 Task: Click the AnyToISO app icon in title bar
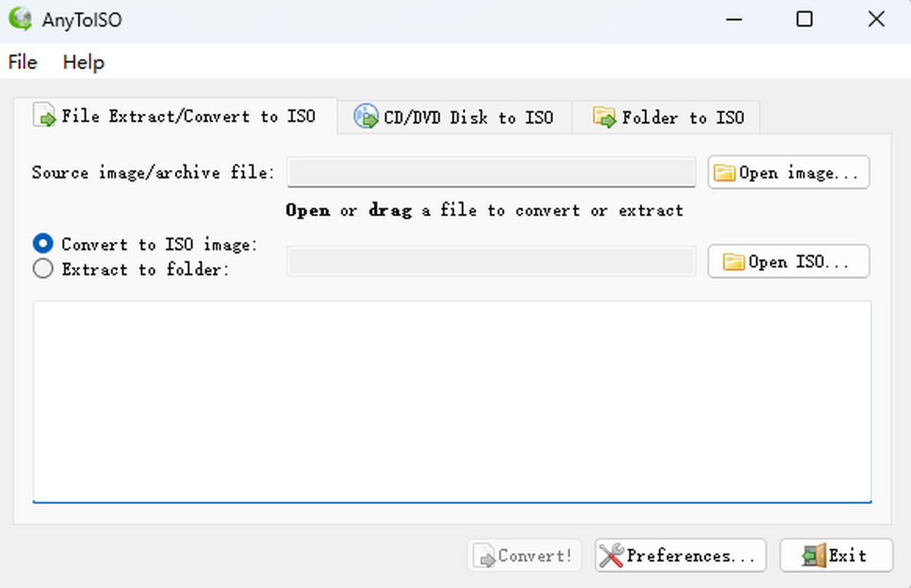tap(20, 20)
